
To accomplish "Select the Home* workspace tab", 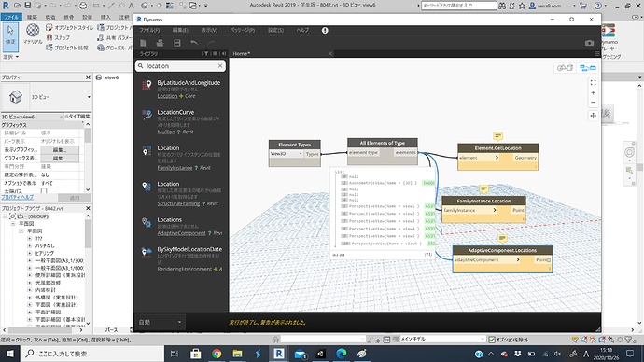I will click(242, 54).
